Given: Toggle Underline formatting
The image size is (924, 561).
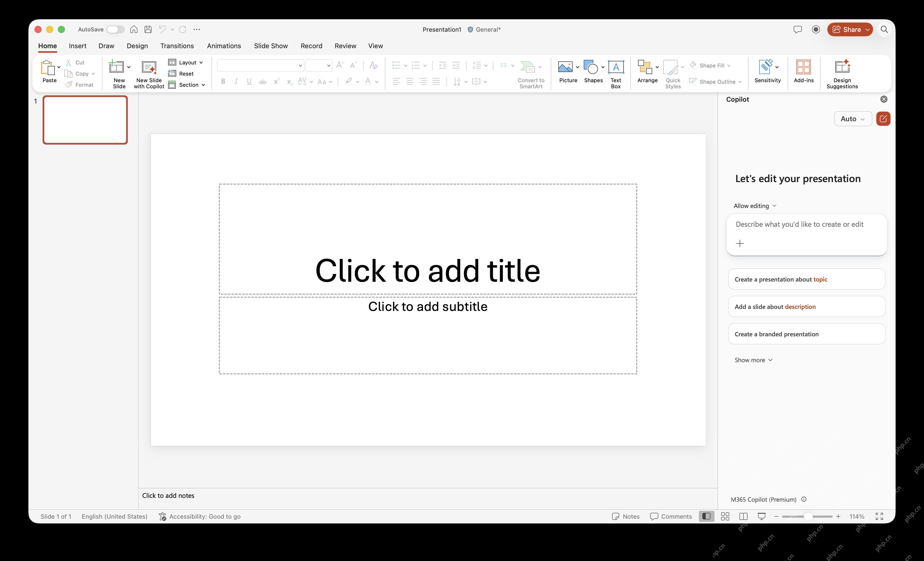Looking at the screenshot, I should (249, 81).
